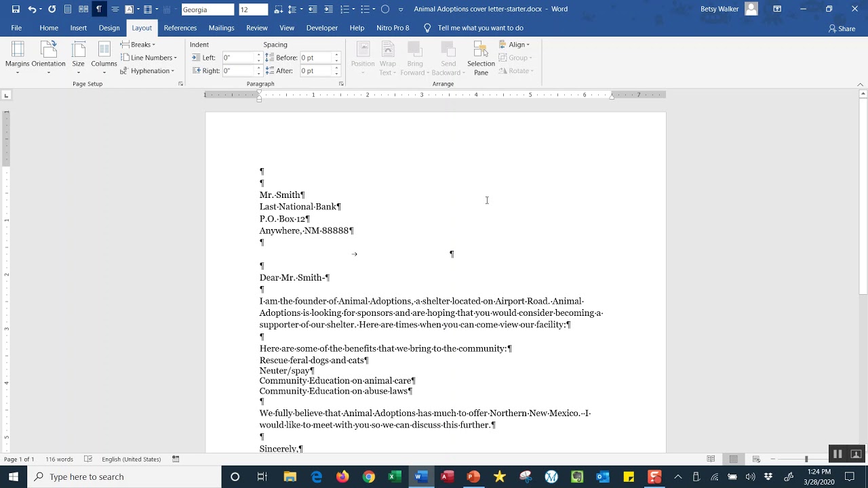Screen dimensions: 868x488
Task: Expand the Line Numbers menu
Action: (x=149, y=58)
